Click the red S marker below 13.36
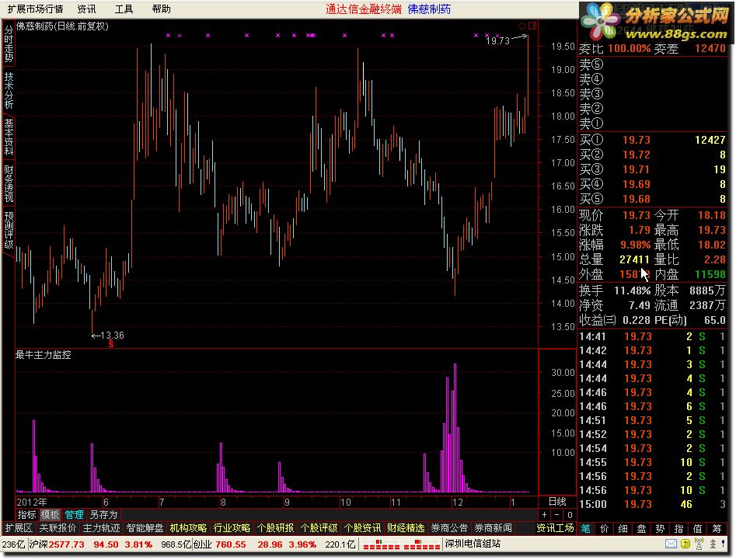This screenshot has height=560, width=736. point(111,344)
